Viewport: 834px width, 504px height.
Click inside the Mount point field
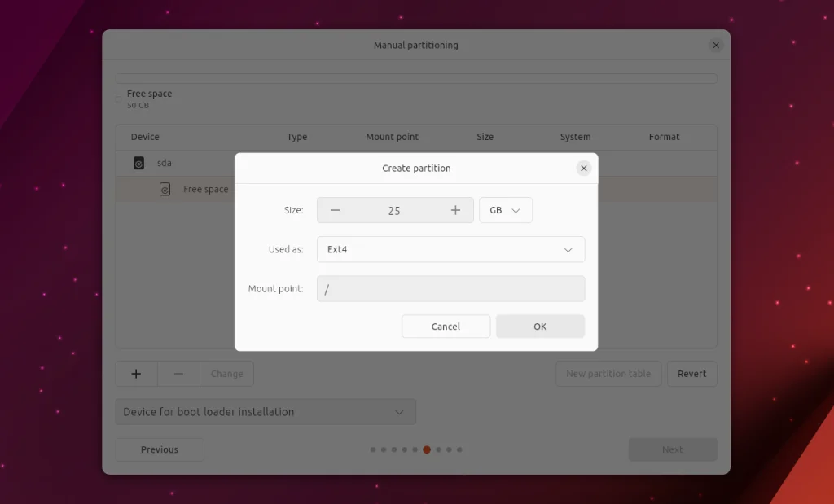click(450, 288)
